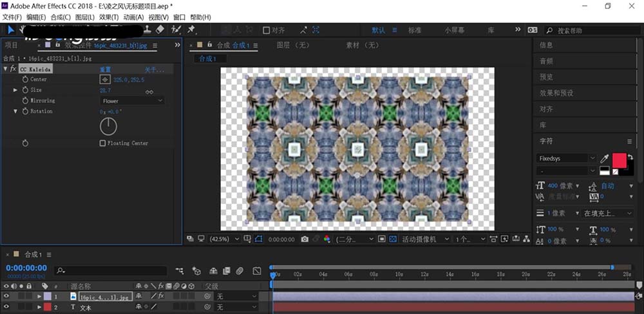The image size is (644, 314).
Task: Click the Size property stopwatch
Action: [x=26, y=90]
